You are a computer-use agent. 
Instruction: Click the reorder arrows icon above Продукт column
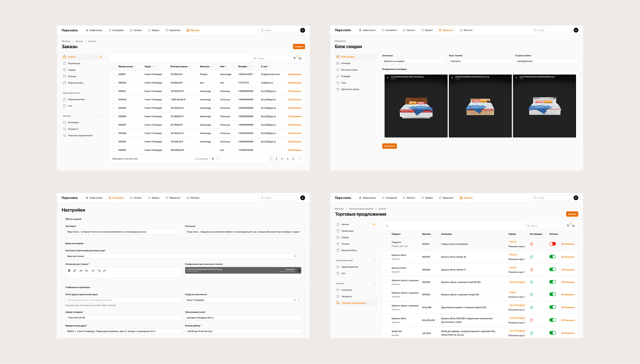(x=387, y=226)
